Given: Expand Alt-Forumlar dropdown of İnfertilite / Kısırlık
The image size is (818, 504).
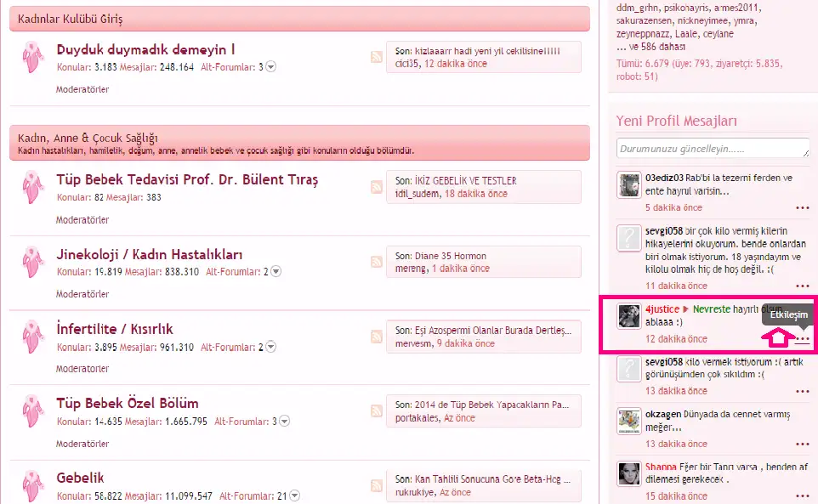Looking at the screenshot, I should (270, 347).
